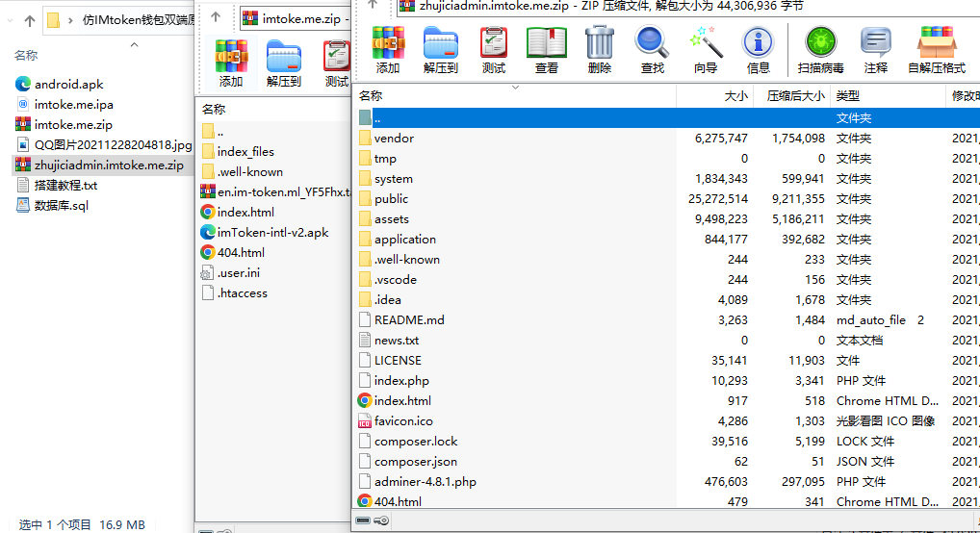Select android.apk in File Explorer
This screenshot has width=980, height=533.
[x=60, y=84]
